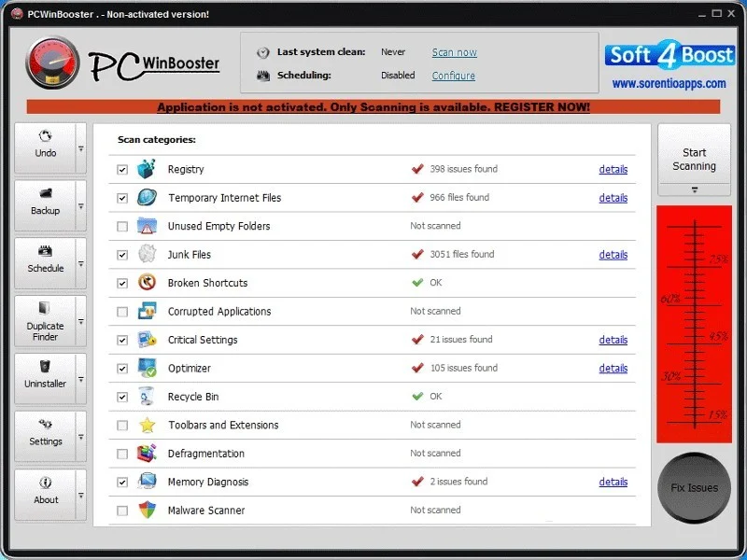This screenshot has width=747, height=560.
Task: Expand the About dropdown arrow
Action: click(81, 495)
